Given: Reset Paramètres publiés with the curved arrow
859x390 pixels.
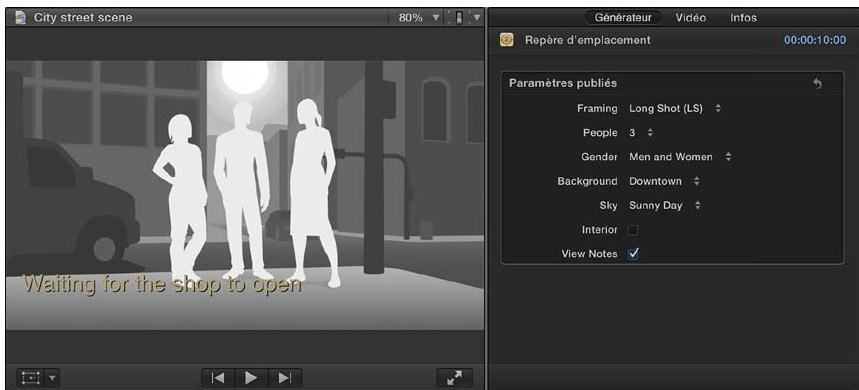Looking at the screenshot, I should click(x=817, y=83).
